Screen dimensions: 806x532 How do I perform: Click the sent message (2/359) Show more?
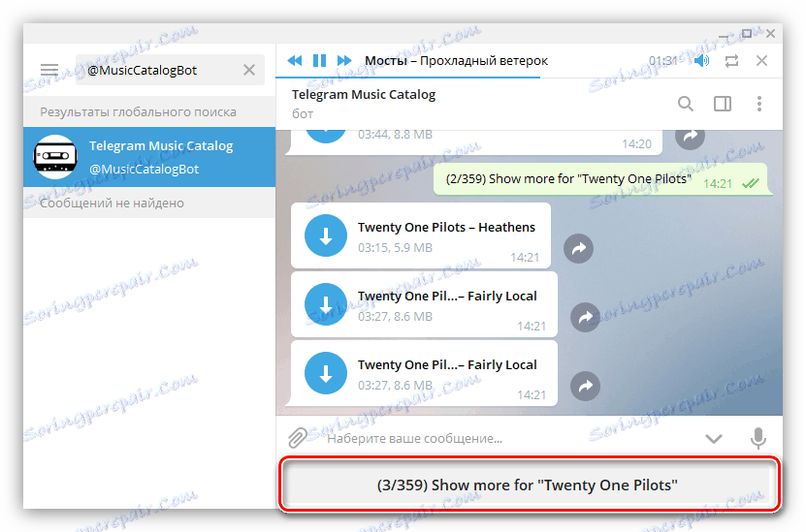tap(600, 179)
